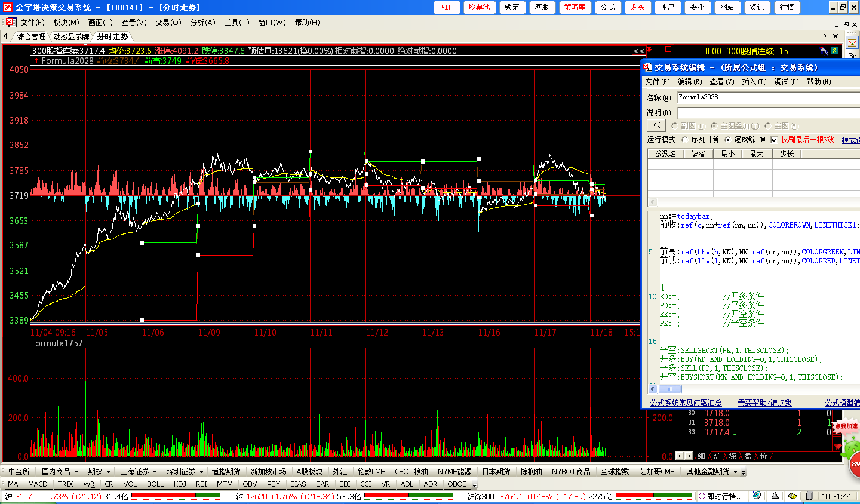This screenshot has height=504, width=860.
Task: Expand the 期权 dropdown
Action: tap(109, 472)
